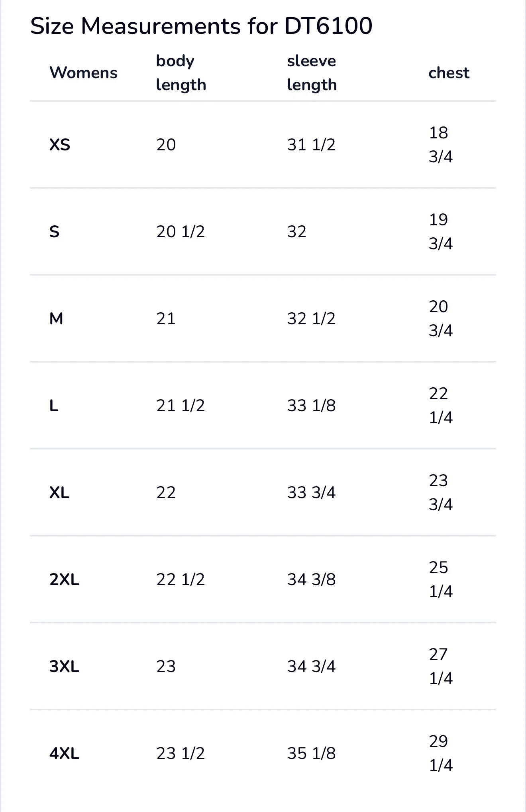This screenshot has height=812, width=526.
Task: Click the 3XL body length value 23
Action: [166, 666]
